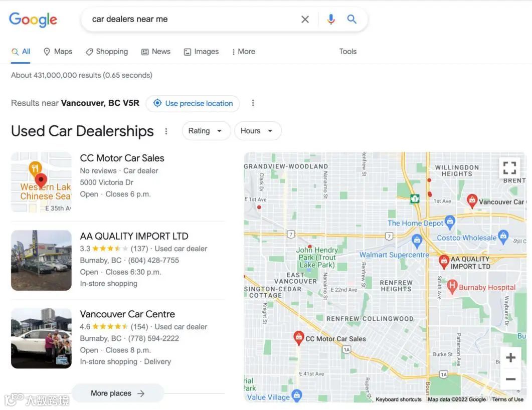532x410 pixels.
Task: Open Vancouver Car Centre listing
Action: (127, 314)
